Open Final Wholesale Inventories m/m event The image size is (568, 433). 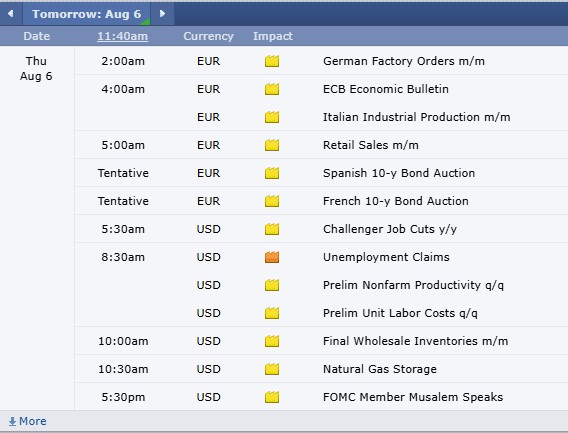point(415,341)
